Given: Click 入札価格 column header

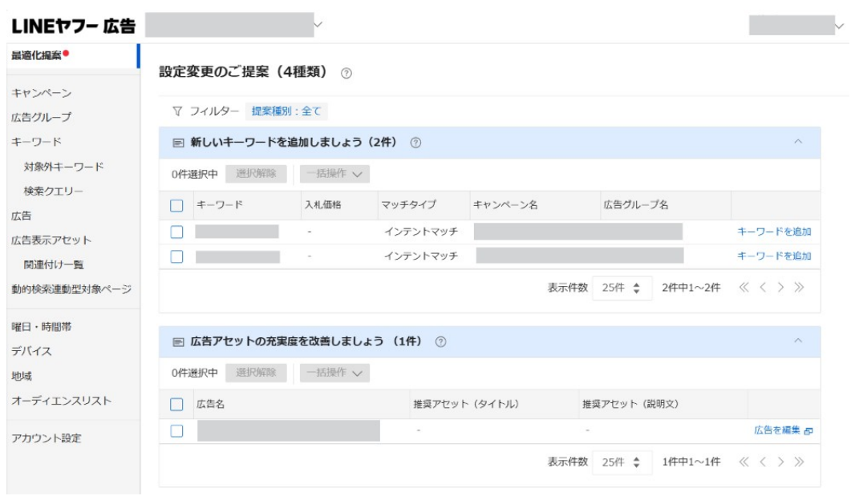Looking at the screenshot, I should 322,205.
